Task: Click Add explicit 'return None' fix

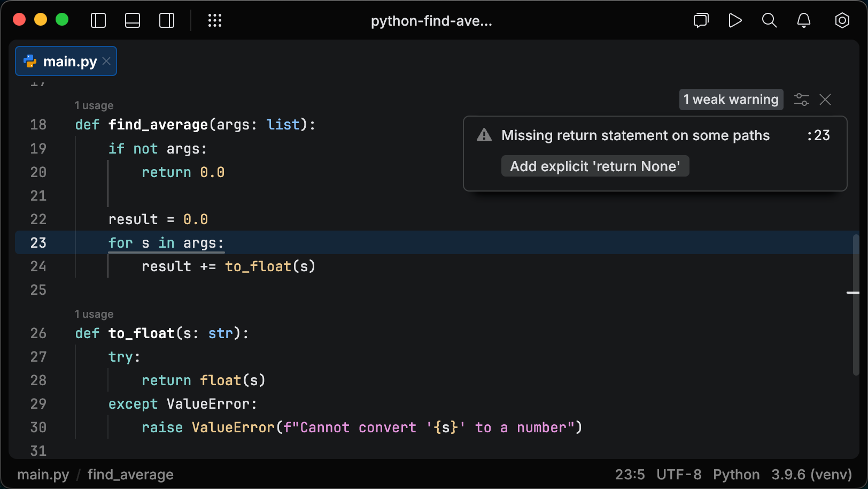Action: pyautogui.click(x=595, y=166)
